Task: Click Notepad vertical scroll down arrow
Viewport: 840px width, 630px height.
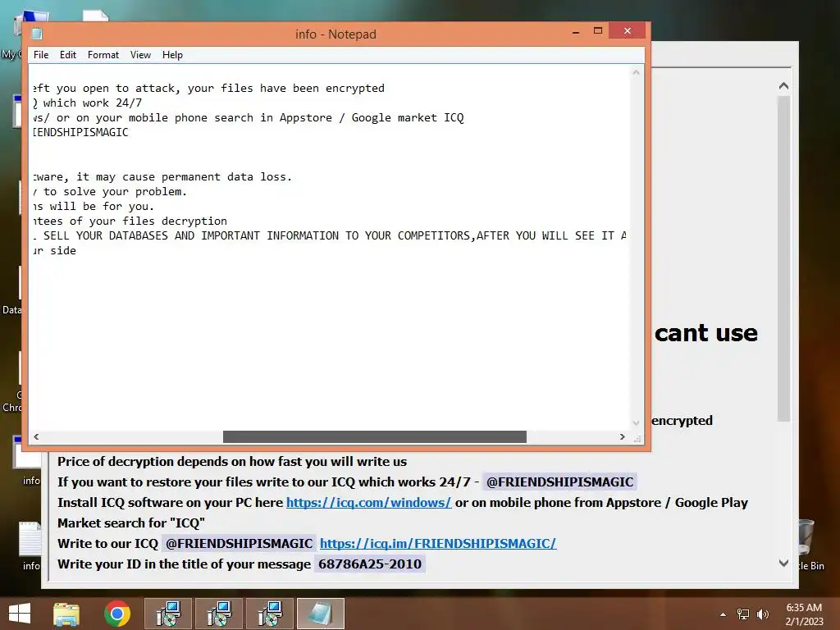Action: pyautogui.click(x=636, y=422)
